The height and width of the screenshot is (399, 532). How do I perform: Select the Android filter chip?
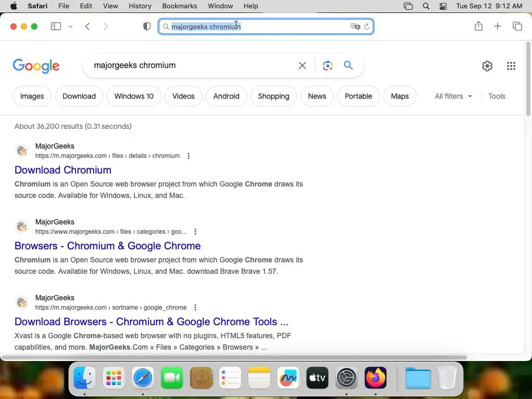[227, 96]
